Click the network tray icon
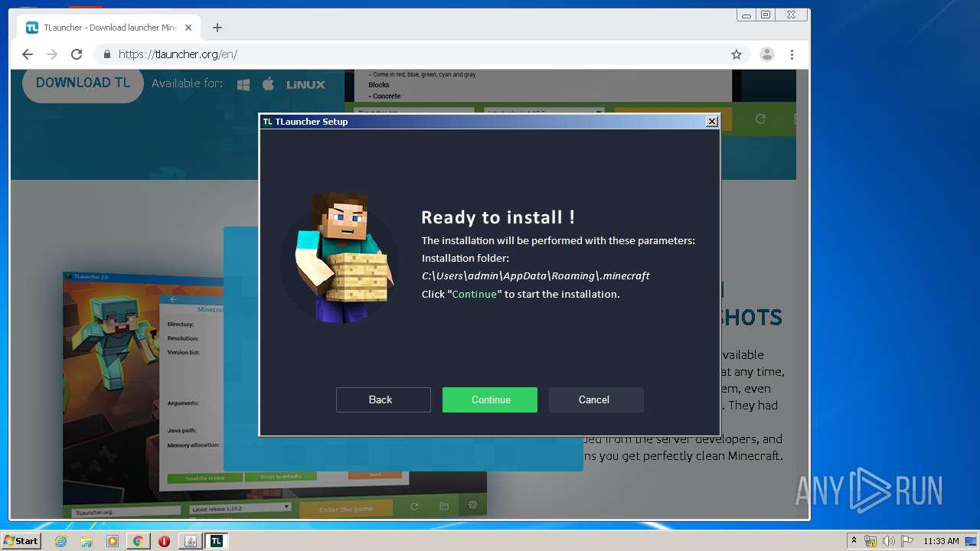The height and width of the screenshot is (551, 980). tap(871, 541)
